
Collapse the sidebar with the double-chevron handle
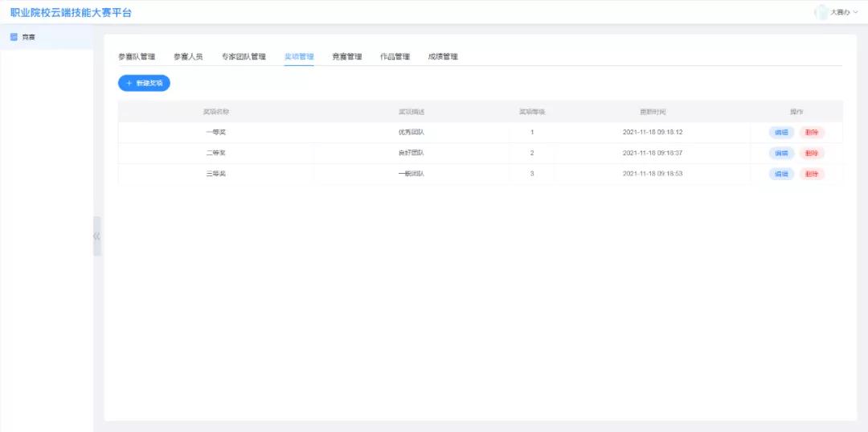tap(96, 237)
